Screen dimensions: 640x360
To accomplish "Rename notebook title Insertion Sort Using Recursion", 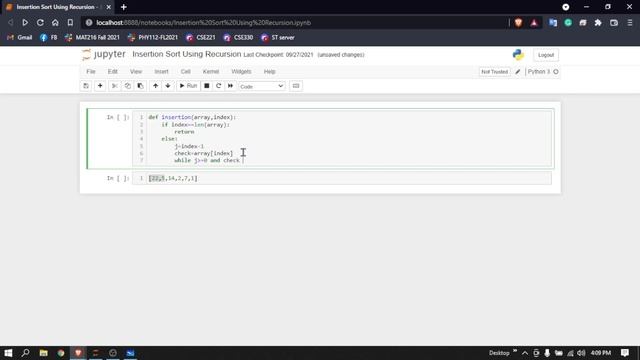I will tap(187, 54).
